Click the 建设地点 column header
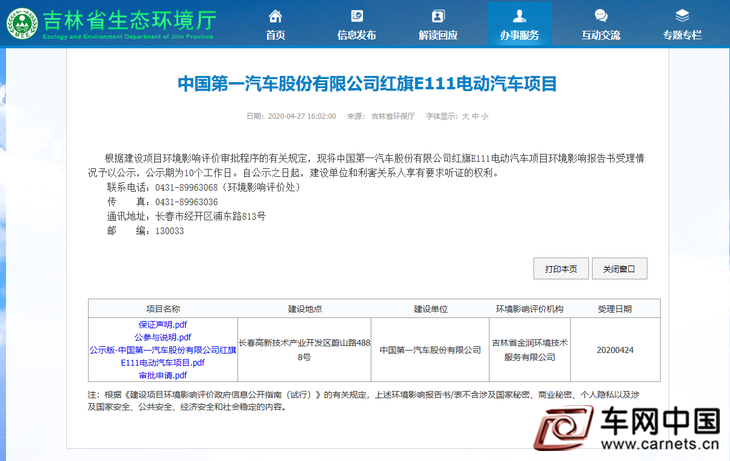Image resolution: width=730 pixels, height=461 pixels. click(x=304, y=309)
